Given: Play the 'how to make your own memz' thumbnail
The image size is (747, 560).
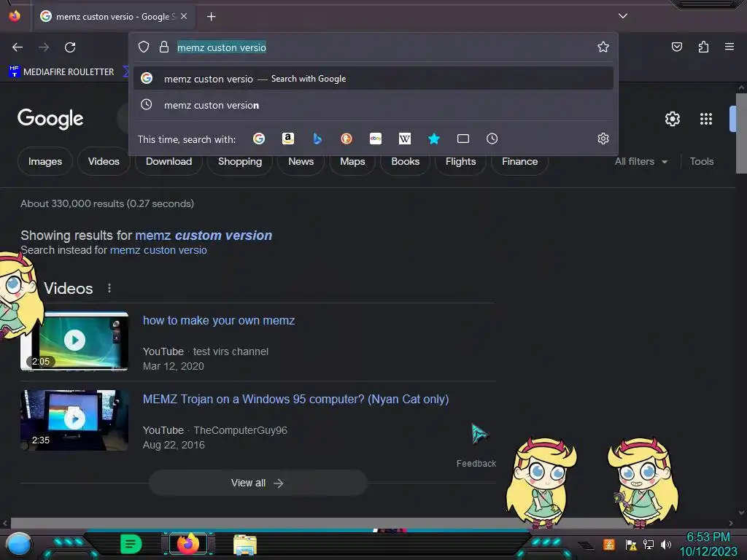Looking at the screenshot, I should click(x=74, y=341).
